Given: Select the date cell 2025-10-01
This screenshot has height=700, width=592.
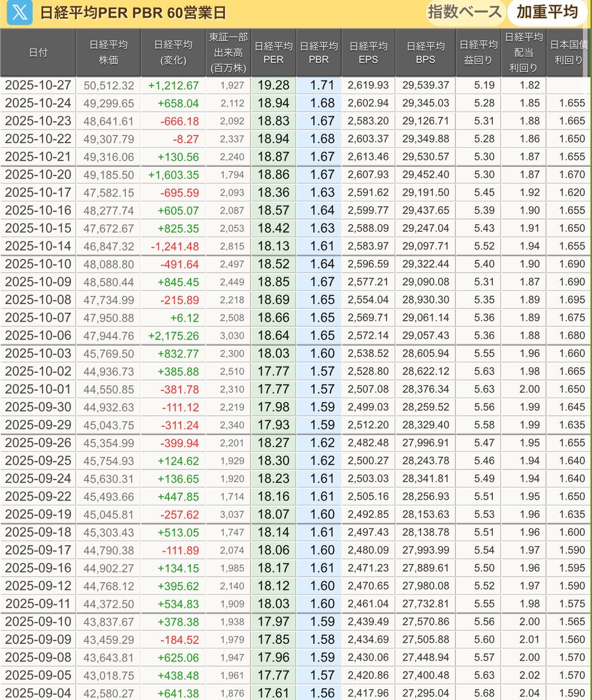Looking at the screenshot, I should coord(38,389).
